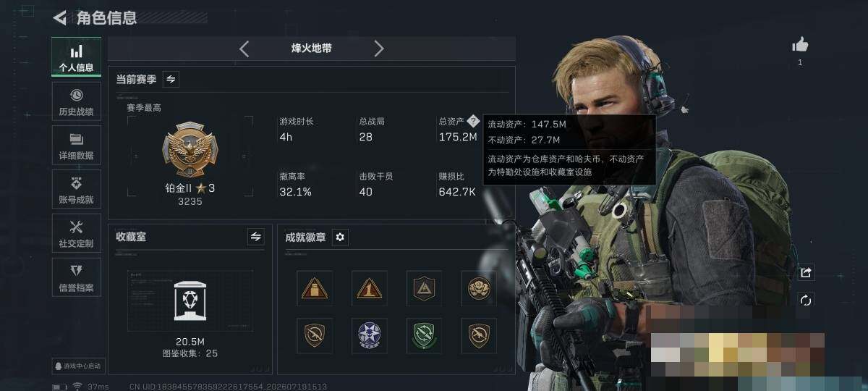Refresh the character view with the rotate icon
Viewport: 868px width, 391px height.
806,300
